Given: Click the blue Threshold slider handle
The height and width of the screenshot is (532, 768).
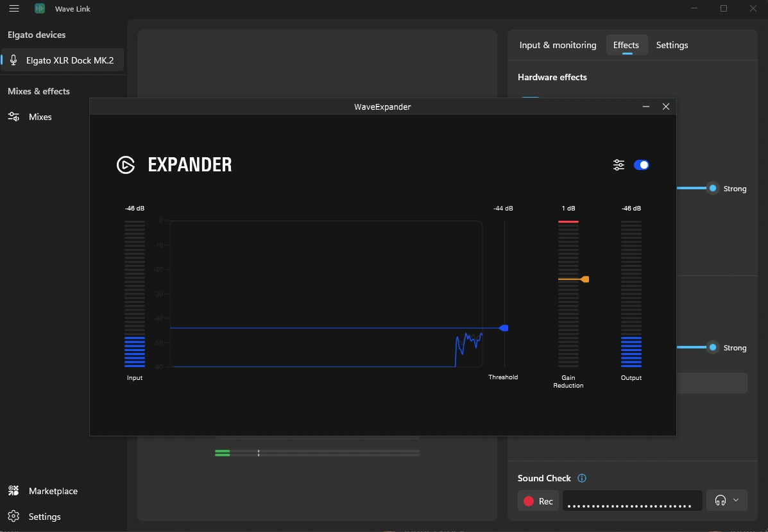Looking at the screenshot, I should [x=504, y=328].
